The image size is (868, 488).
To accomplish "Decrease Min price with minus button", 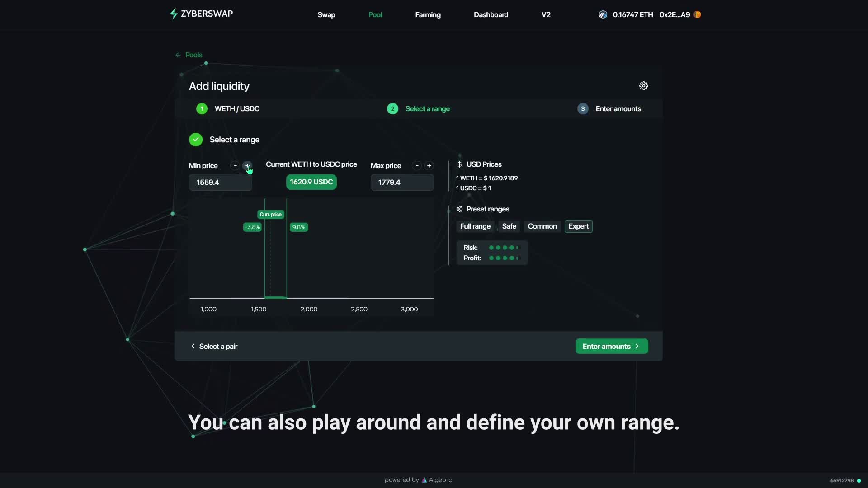I will tap(235, 165).
